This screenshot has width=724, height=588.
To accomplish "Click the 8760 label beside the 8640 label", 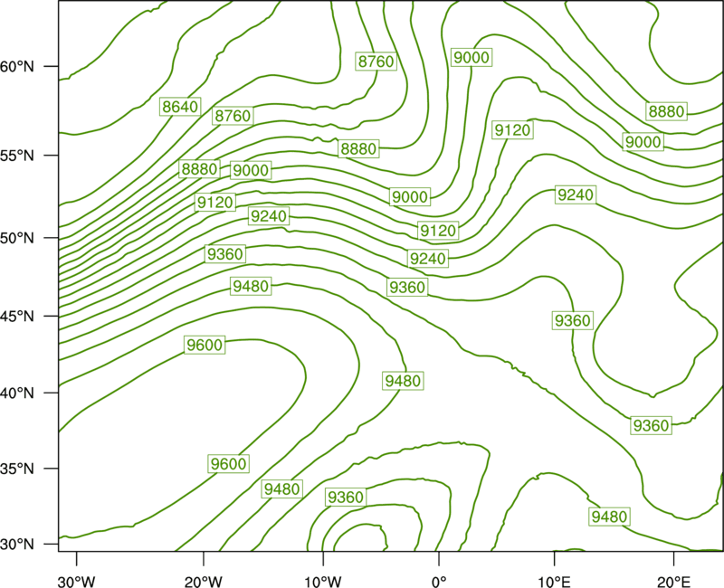I will tap(233, 116).
